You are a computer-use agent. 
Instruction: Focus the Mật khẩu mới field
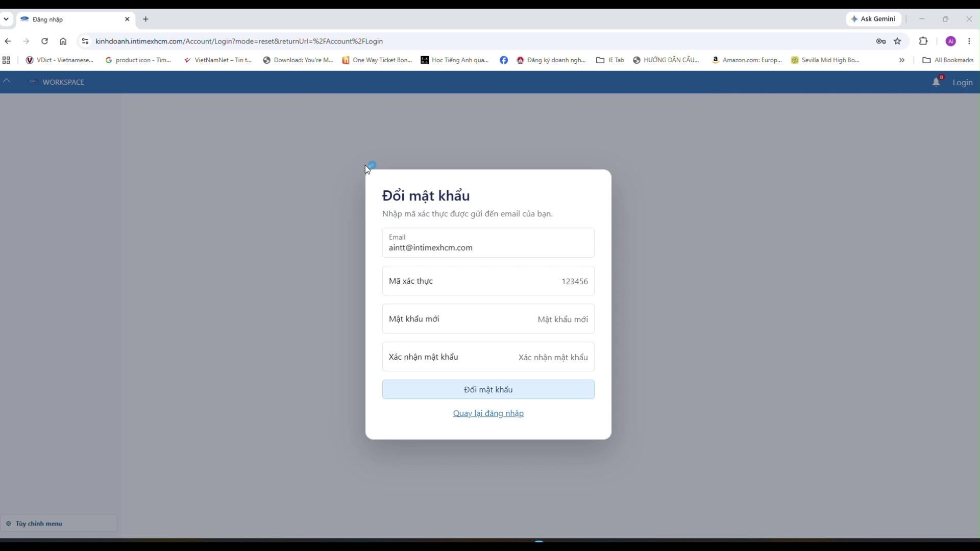(x=488, y=319)
